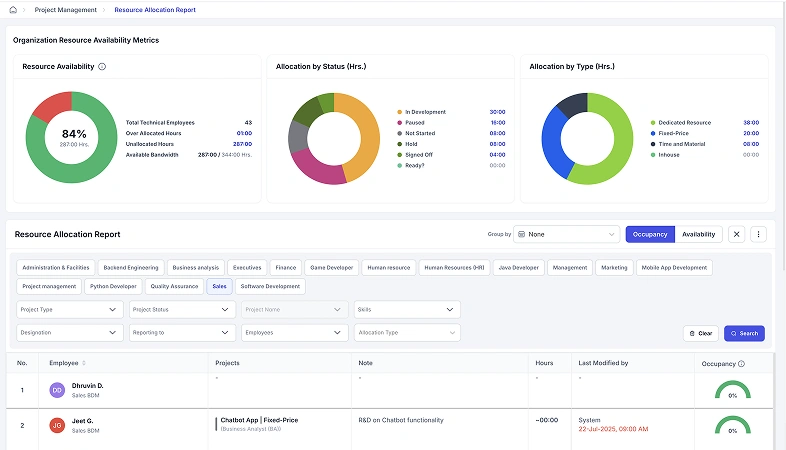Screen dimensions: 786x450
Task: Click Dhruvin D.'s DD avatar
Action: point(57,389)
